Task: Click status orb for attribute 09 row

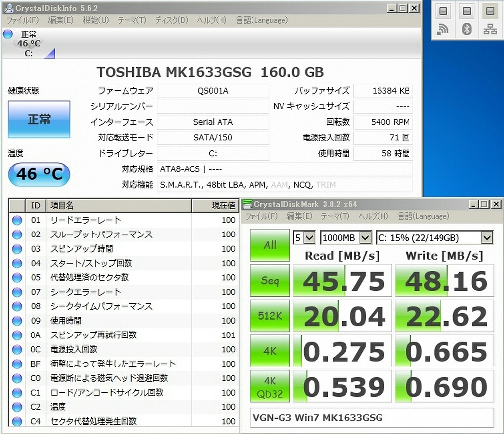Action: (17, 321)
